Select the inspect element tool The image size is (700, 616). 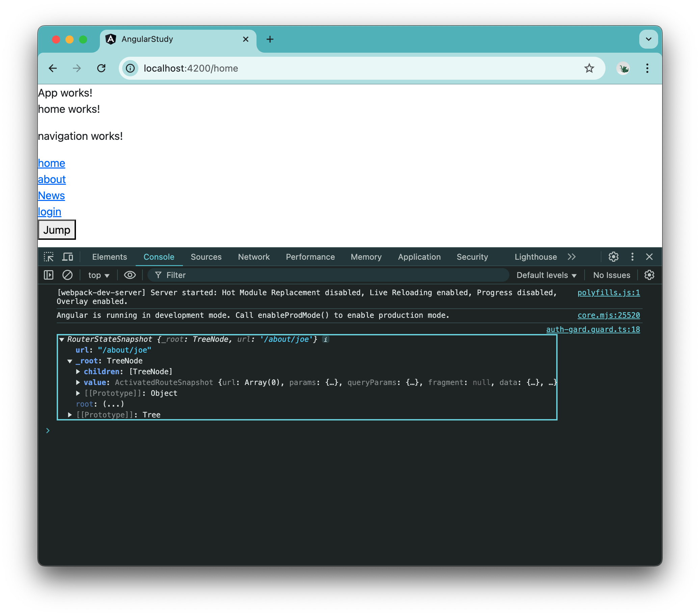49,257
